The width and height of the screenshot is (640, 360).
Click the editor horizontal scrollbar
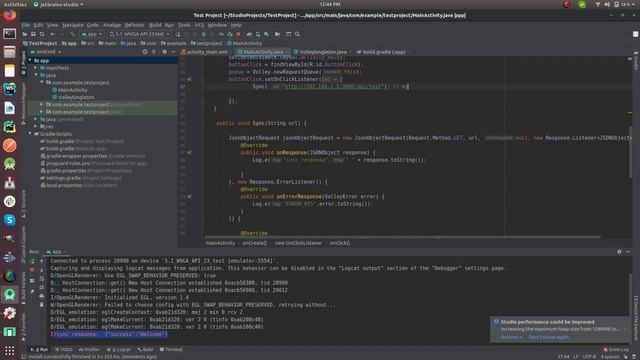(x=402, y=237)
